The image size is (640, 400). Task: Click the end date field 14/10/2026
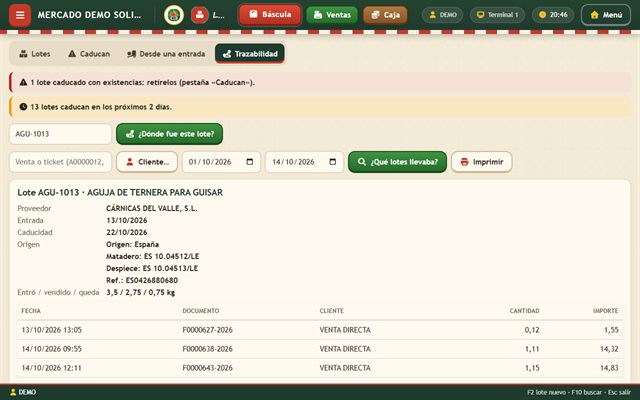pos(304,162)
